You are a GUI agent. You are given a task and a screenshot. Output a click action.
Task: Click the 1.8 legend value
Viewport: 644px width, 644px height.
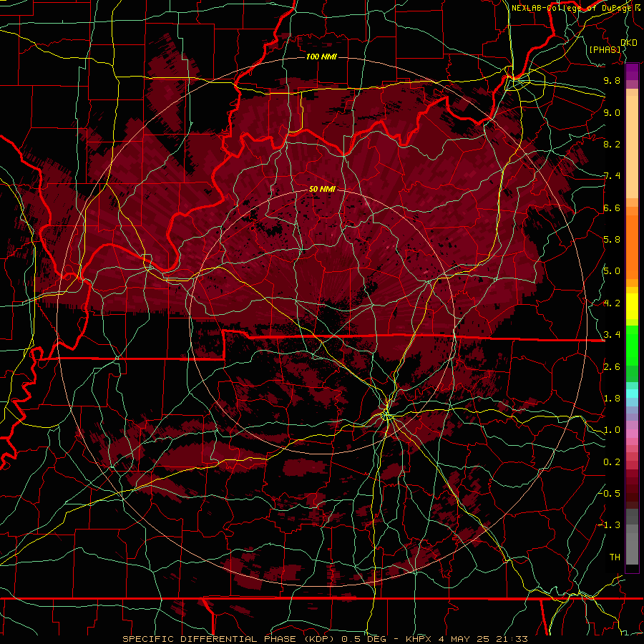[x=612, y=399]
